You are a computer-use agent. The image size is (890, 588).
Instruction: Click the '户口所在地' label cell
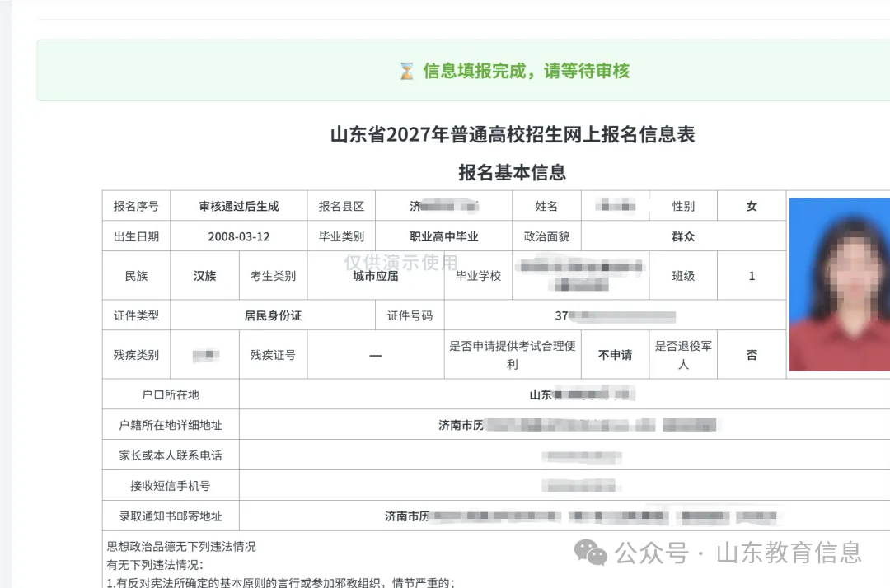(x=171, y=394)
